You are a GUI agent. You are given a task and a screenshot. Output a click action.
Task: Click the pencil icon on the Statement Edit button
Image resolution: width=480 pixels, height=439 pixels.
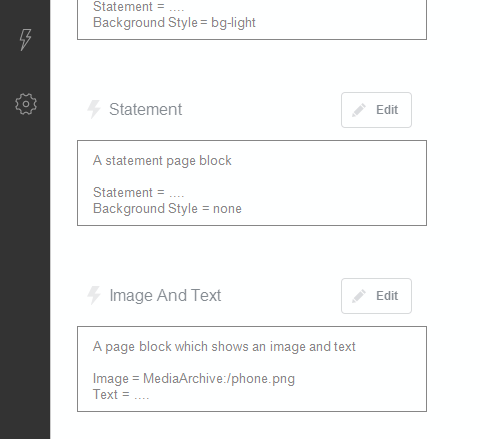click(359, 110)
